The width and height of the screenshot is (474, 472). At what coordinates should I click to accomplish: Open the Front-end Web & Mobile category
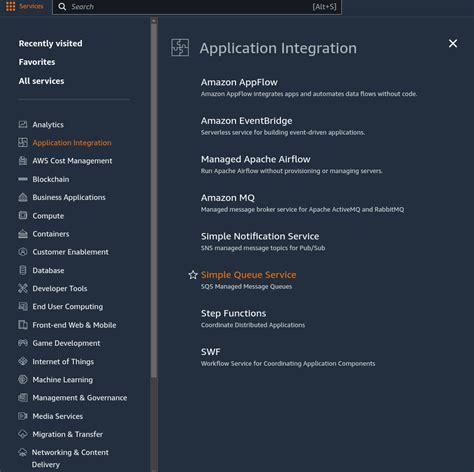(74, 325)
